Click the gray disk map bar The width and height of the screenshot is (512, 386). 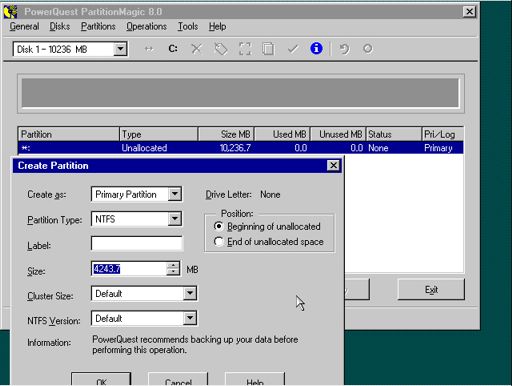[240, 93]
